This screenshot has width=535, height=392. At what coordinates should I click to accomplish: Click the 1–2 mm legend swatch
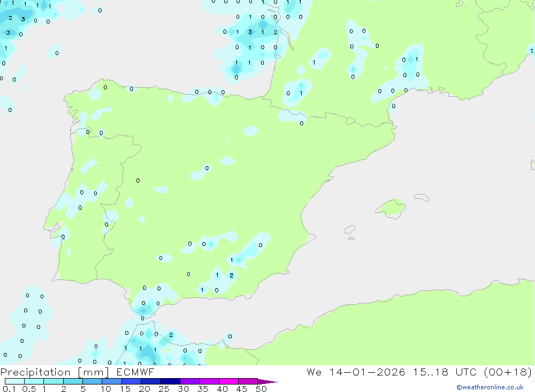pos(53,381)
